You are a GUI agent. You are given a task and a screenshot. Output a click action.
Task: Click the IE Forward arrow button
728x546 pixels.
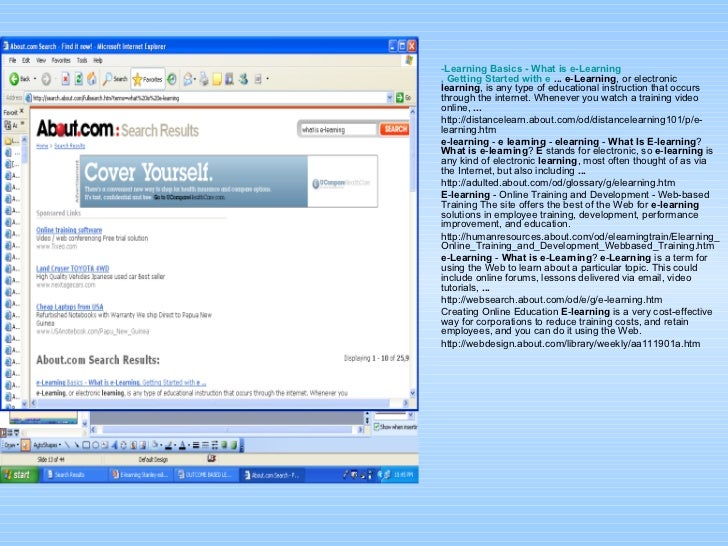click(x=46, y=79)
